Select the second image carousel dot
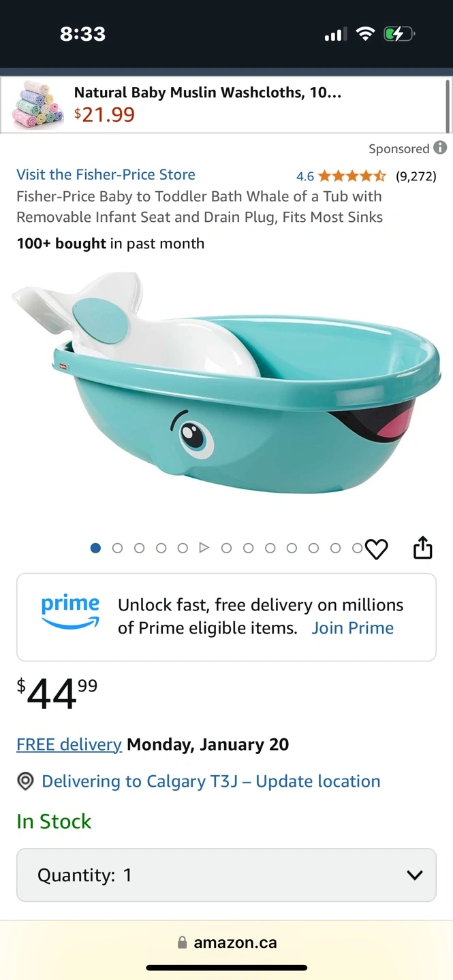The image size is (453, 980). [x=117, y=548]
